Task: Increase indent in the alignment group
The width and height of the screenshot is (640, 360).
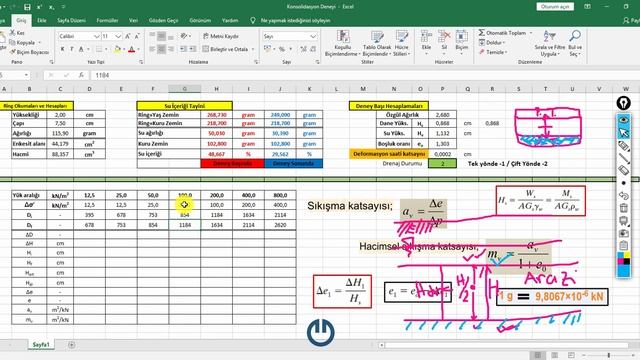Action: tap(193, 49)
